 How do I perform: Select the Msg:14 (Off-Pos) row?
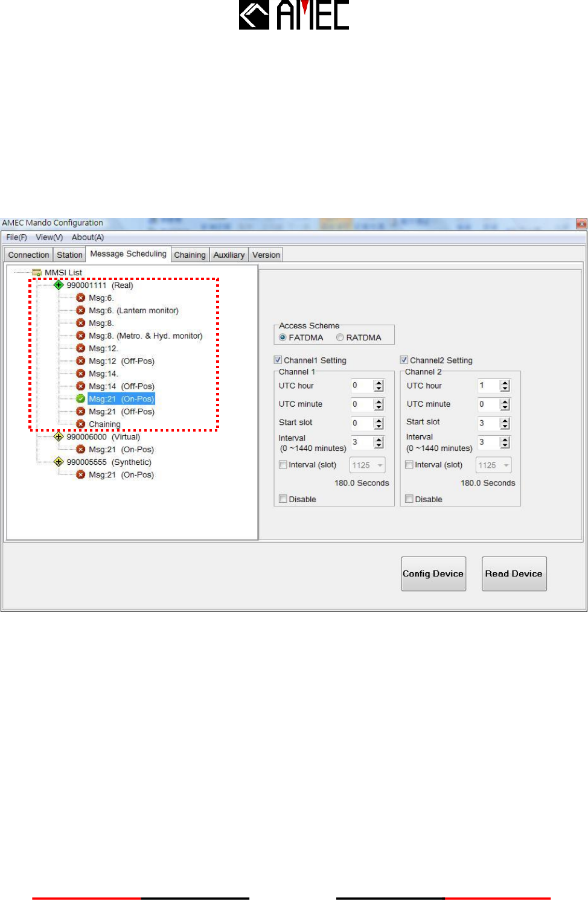tap(121, 386)
